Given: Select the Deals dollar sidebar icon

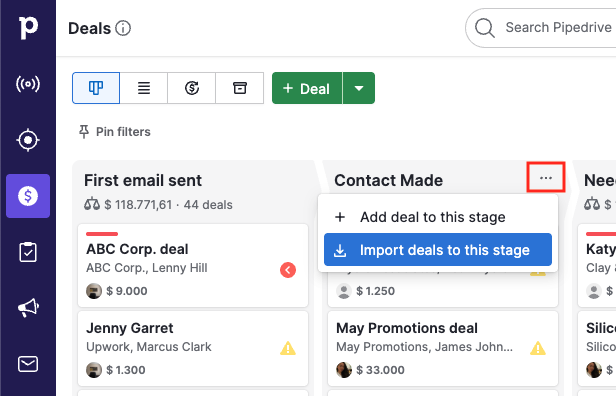Looking at the screenshot, I should click(x=28, y=196).
